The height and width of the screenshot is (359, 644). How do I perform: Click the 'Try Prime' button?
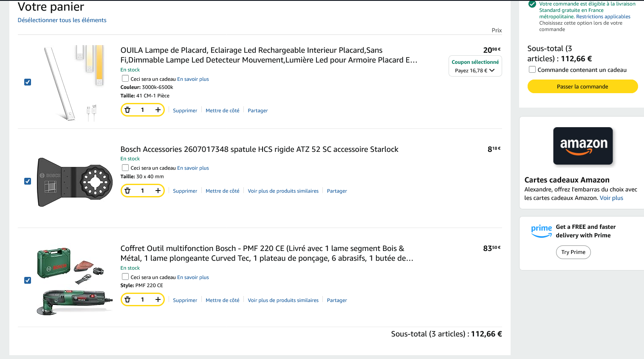573,252
